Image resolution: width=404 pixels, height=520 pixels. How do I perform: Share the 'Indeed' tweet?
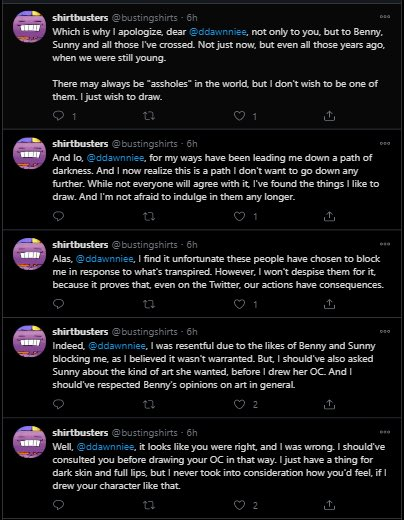[329, 404]
